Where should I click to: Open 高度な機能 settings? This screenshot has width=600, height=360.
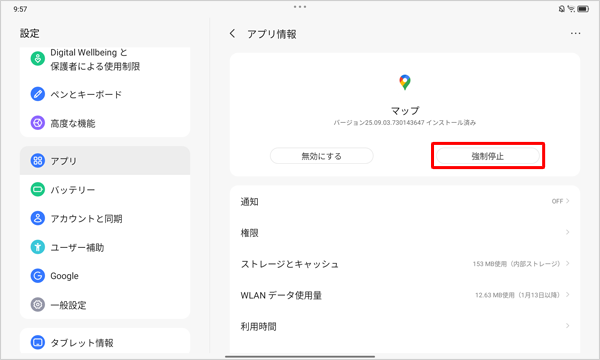[105, 123]
